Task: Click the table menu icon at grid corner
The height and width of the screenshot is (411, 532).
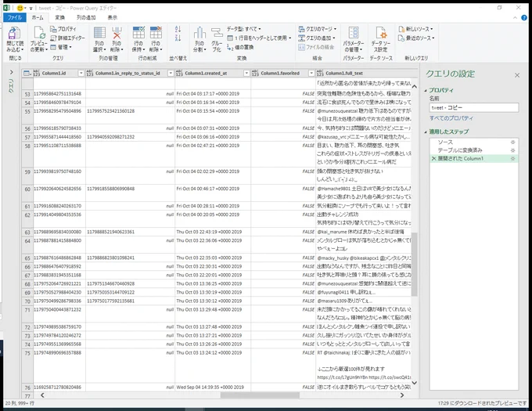Action: (x=27, y=74)
